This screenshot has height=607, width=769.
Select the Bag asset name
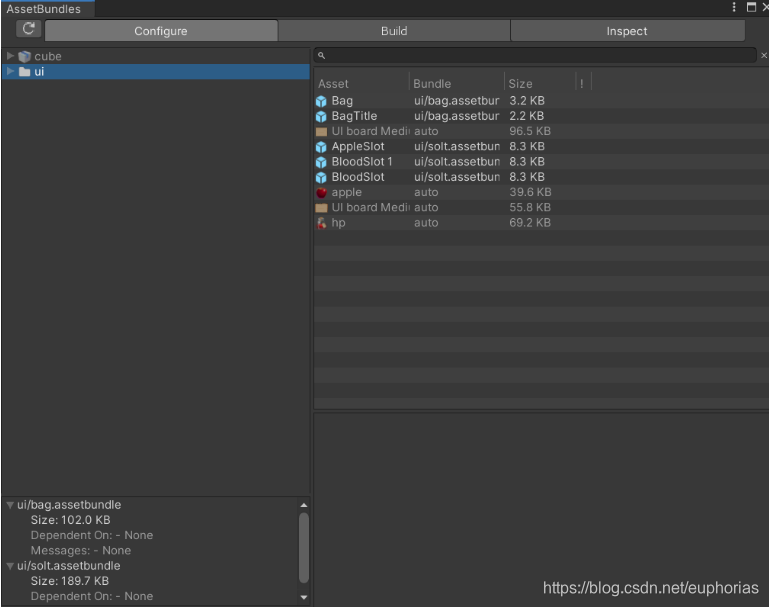pos(342,101)
